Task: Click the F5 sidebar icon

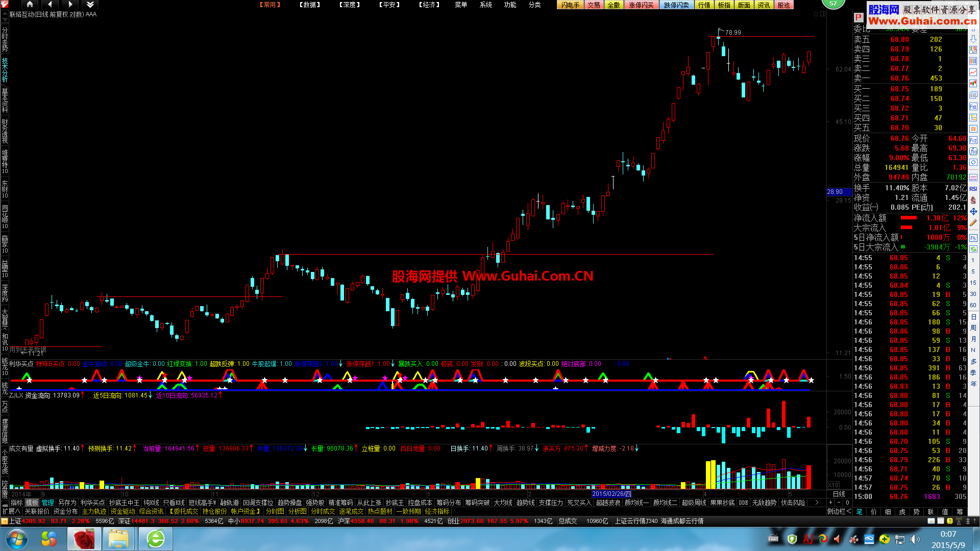Action: point(973,237)
